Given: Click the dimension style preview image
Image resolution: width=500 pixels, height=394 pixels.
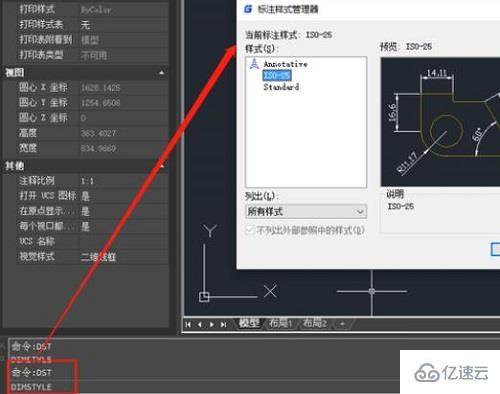Looking at the screenshot, I should [440, 122].
